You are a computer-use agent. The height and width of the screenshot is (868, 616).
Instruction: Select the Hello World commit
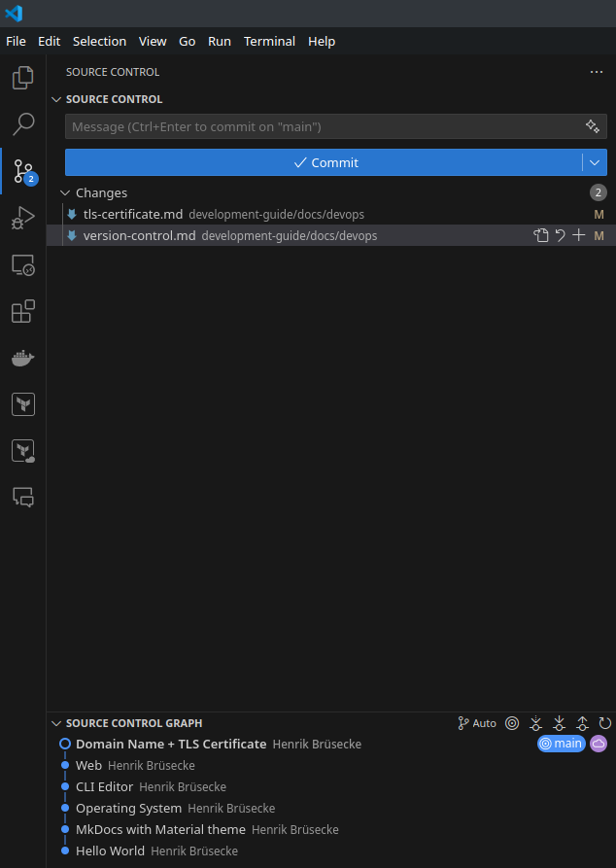pos(331,851)
